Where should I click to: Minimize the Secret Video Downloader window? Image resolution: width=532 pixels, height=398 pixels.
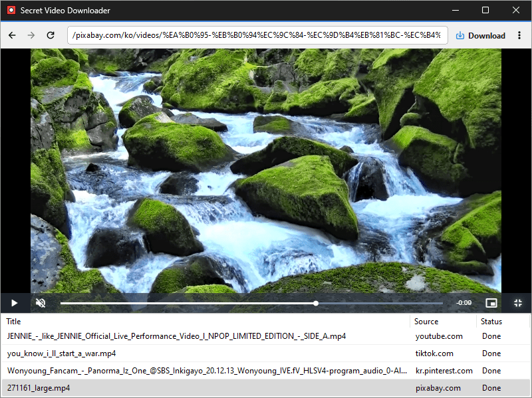456,10
